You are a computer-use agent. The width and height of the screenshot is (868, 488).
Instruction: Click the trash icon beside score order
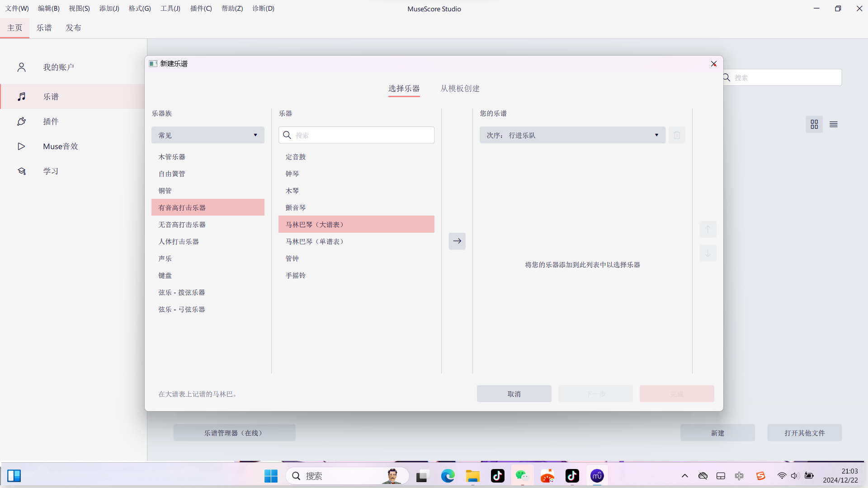point(677,135)
